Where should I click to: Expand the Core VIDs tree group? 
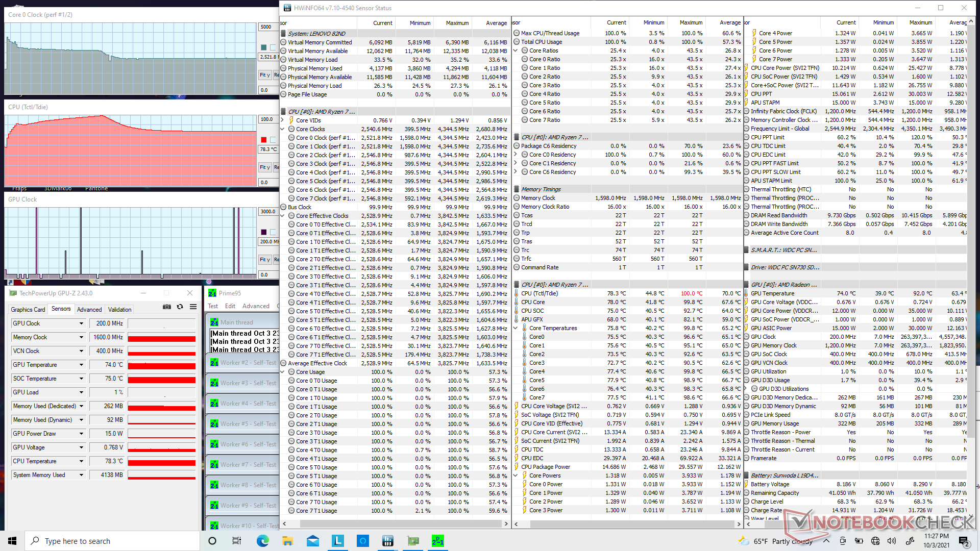click(283, 120)
